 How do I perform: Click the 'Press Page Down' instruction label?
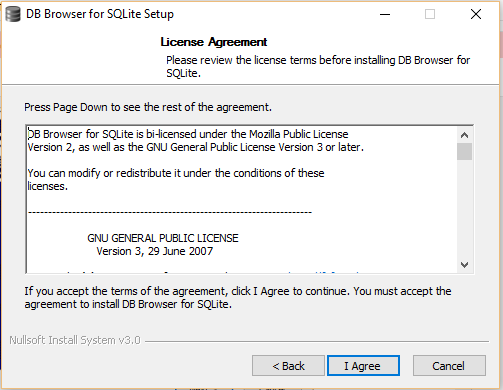148,107
